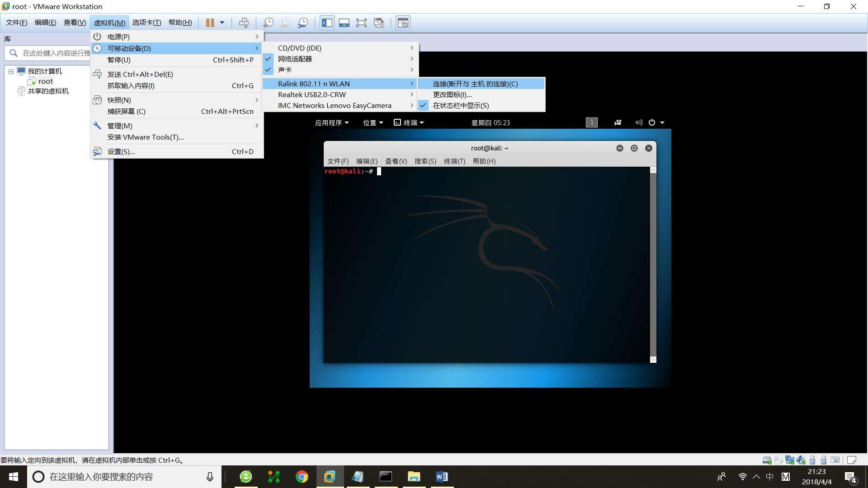The height and width of the screenshot is (488, 868).
Task: Click the send Ctrl+Alt+Del toolbar icon
Action: coord(244,23)
